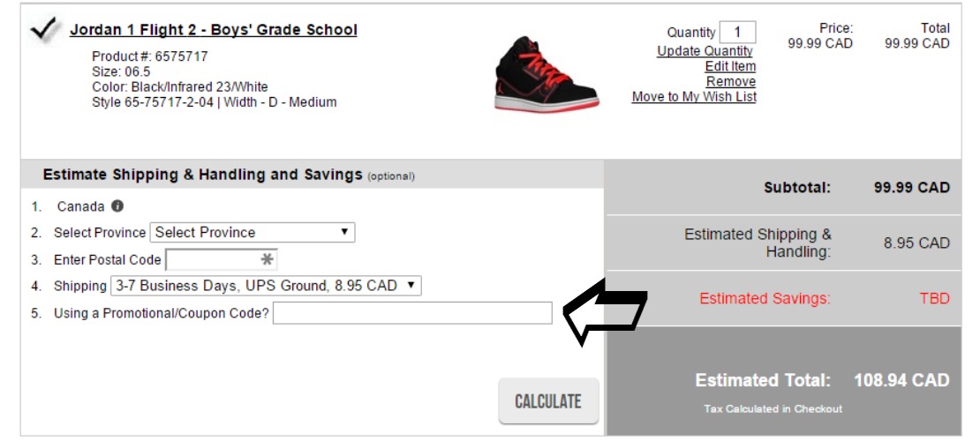Remove the item from the cart
Screen dimensions: 980x441
pyautogui.click(x=731, y=81)
